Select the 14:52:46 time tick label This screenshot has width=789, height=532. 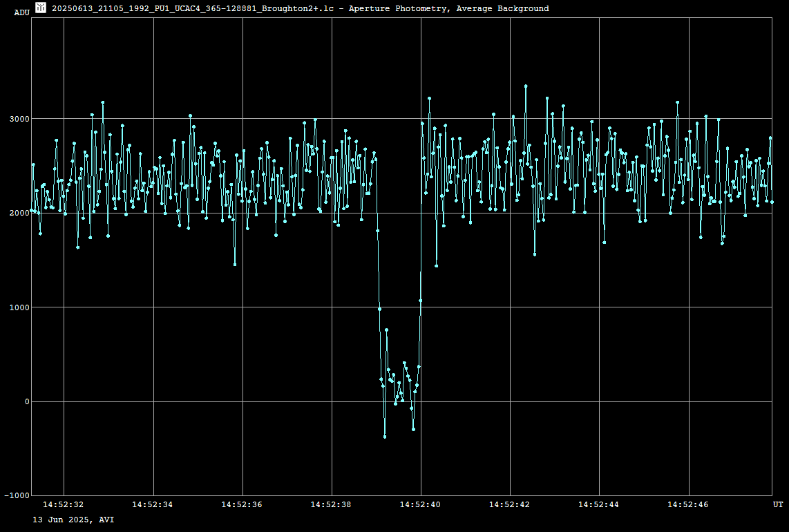tap(688, 505)
